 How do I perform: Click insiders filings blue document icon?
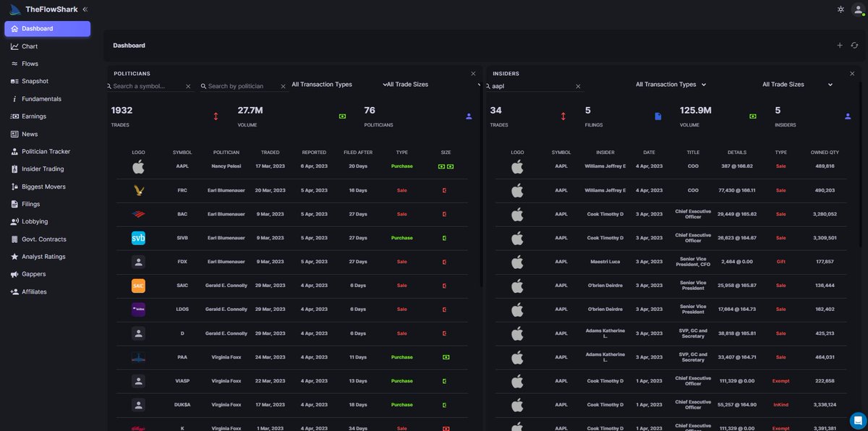(x=658, y=116)
